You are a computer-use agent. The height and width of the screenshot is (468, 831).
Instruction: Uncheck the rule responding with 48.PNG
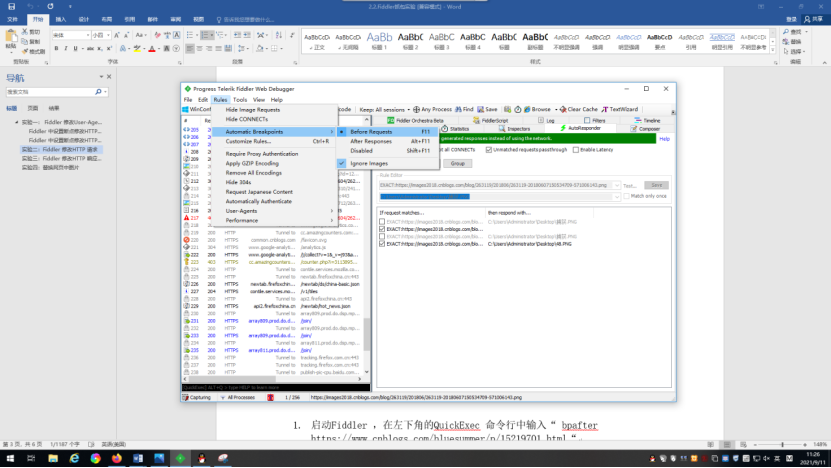pyautogui.click(x=382, y=244)
